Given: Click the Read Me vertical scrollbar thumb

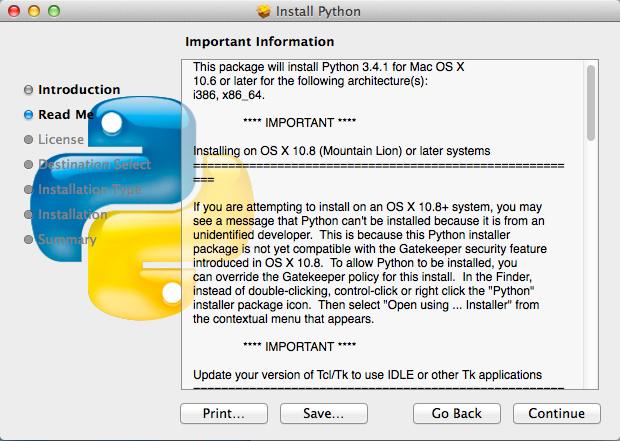Looking at the screenshot, I should 591,102.
